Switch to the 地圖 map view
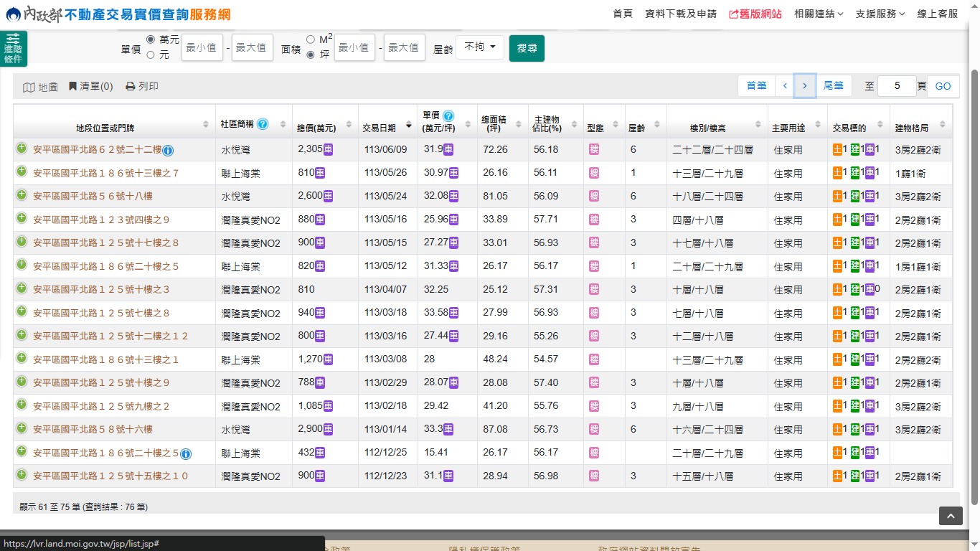980x551 pixels. [40, 87]
